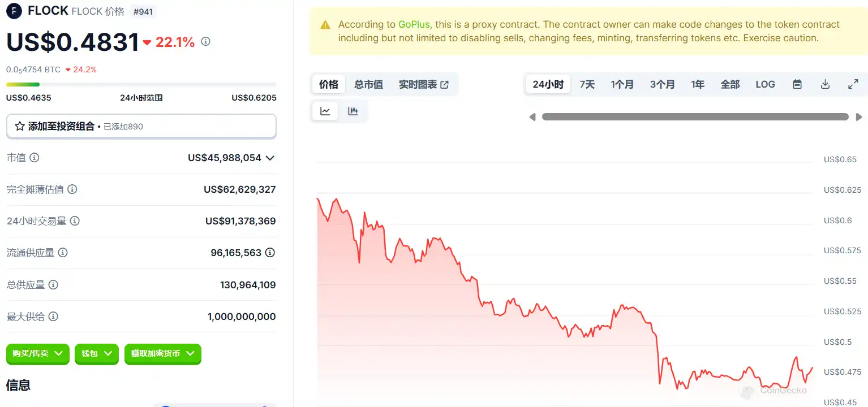Click info icon beside 完全摊薄估值
The width and height of the screenshot is (868, 407).
[72, 189]
